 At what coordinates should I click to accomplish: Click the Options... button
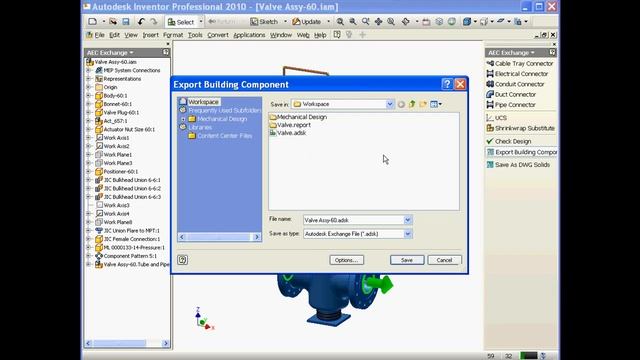347,260
